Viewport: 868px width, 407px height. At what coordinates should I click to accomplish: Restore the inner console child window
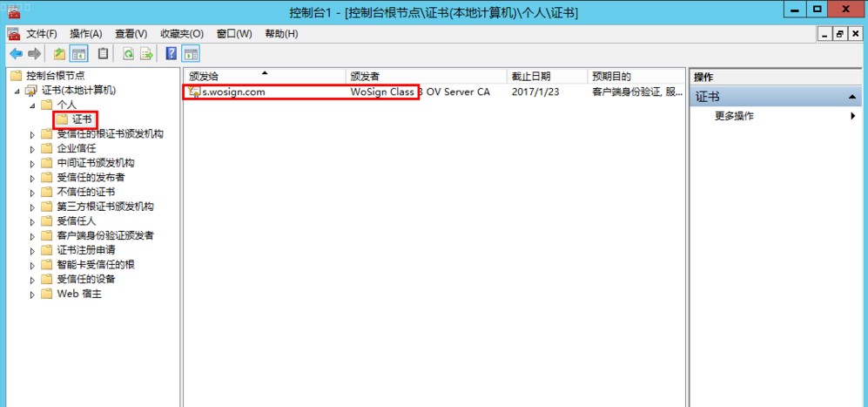pyautogui.click(x=840, y=34)
